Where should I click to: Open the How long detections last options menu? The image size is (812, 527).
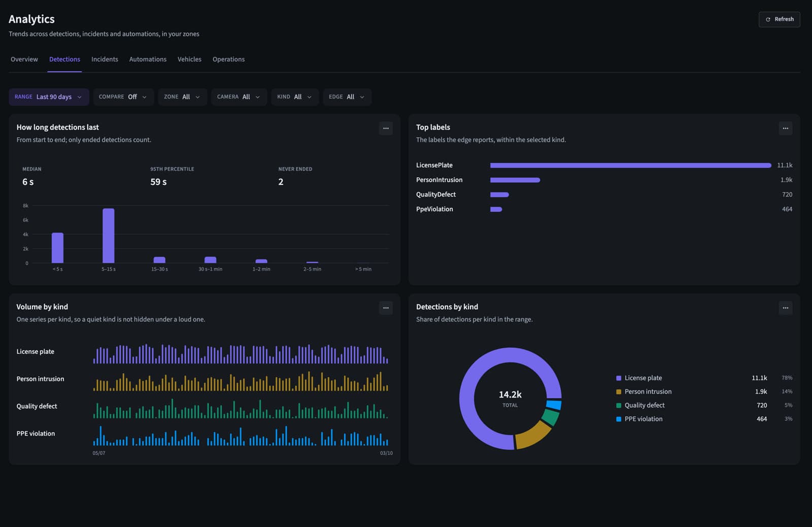tap(386, 128)
